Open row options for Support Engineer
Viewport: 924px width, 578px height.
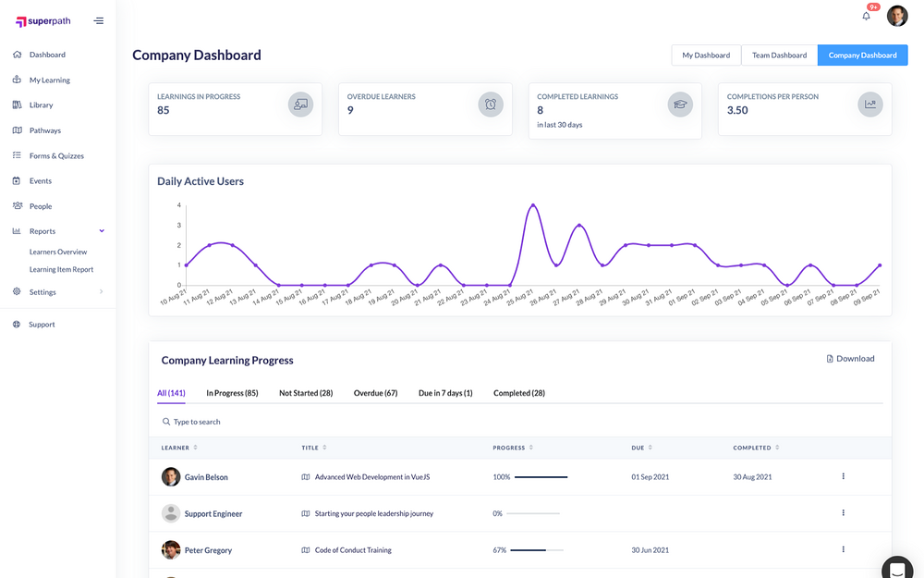click(844, 512)
